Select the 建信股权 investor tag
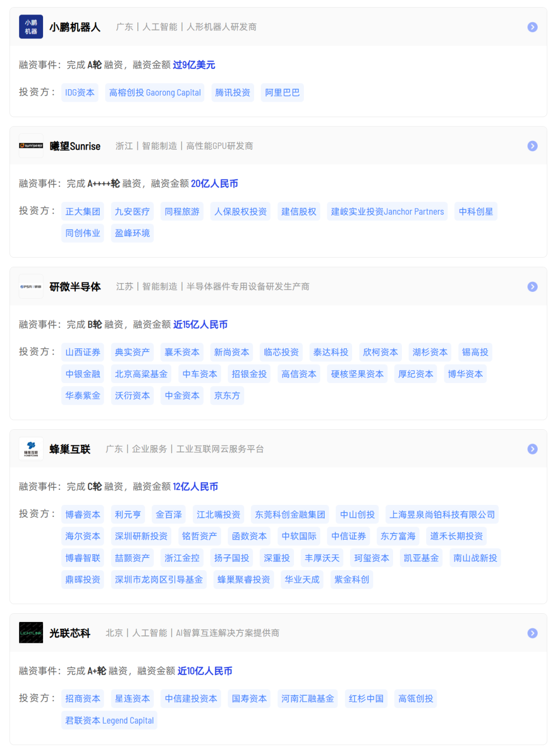560x749 pixels. [299, 211]
